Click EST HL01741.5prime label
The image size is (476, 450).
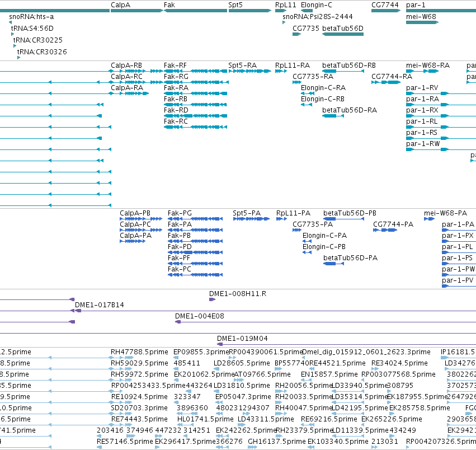click(x=205, y=419)
